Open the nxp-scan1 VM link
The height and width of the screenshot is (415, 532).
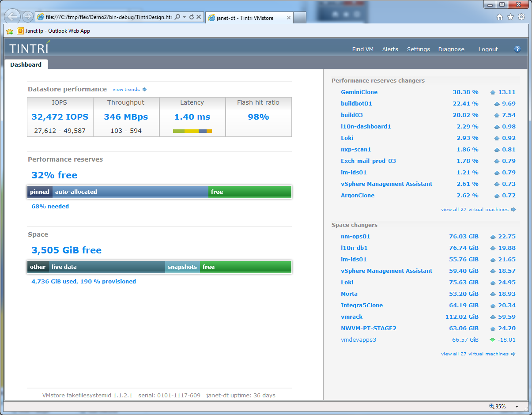(x=356, y=150)
